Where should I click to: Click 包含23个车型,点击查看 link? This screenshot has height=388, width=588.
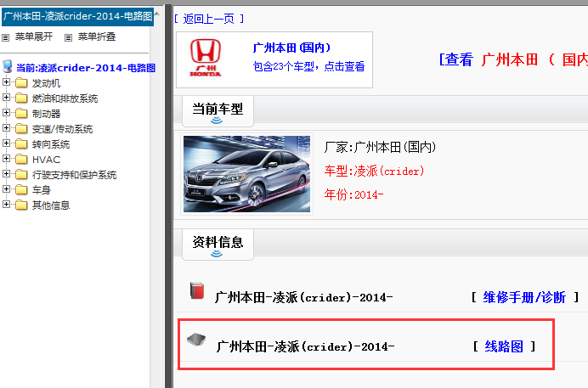tap(308, 66)
